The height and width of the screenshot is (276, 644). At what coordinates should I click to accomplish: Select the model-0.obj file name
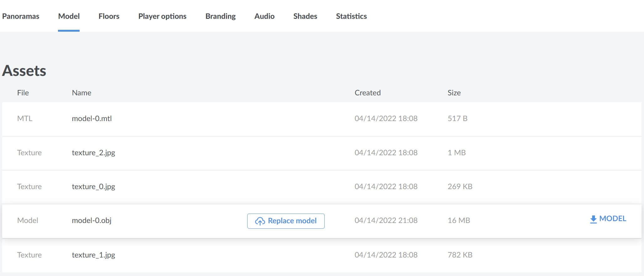click(92, 220)
